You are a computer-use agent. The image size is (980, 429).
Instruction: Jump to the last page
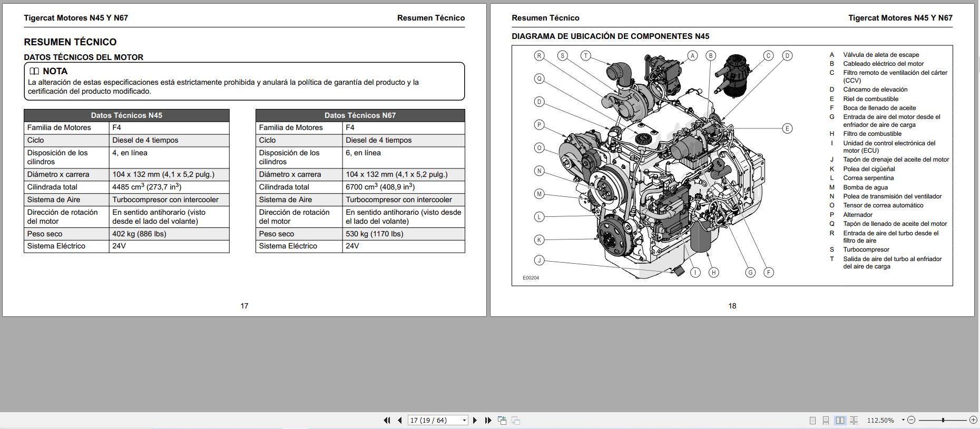(x=488, y=420)
